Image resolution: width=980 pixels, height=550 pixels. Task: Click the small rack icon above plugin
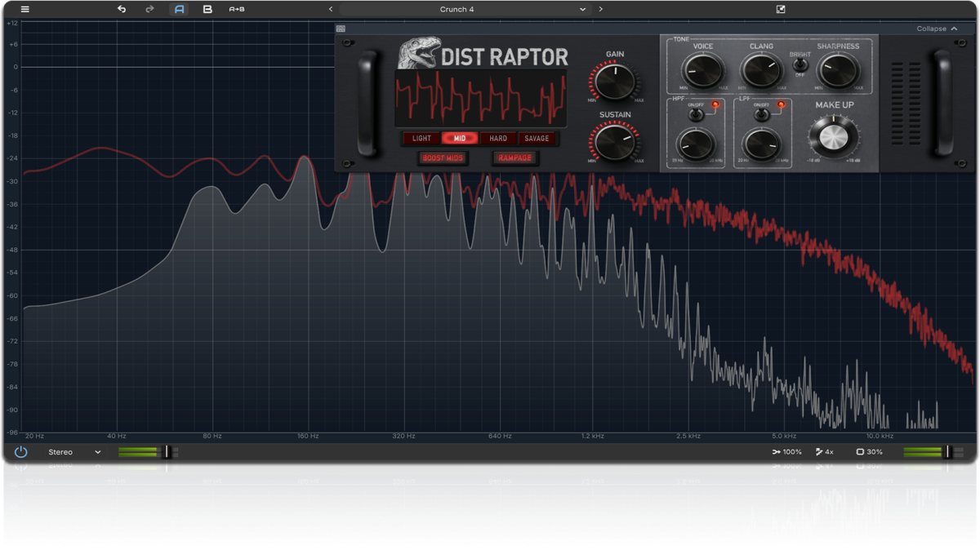341,29
